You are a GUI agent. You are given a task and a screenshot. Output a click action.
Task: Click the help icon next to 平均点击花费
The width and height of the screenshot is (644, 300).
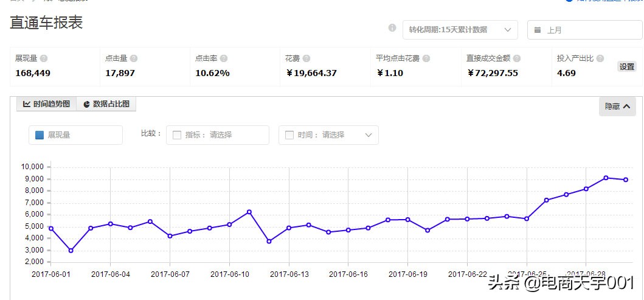[x=426, y=59]
